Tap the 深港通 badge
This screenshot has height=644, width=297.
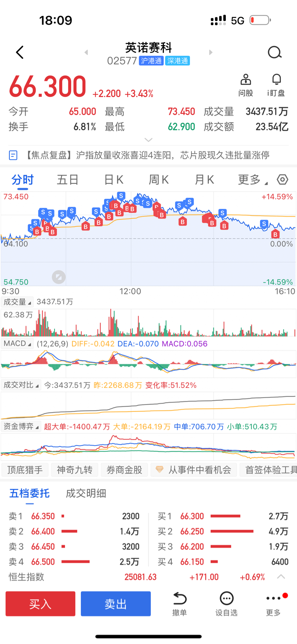click(x=178, y=61)
